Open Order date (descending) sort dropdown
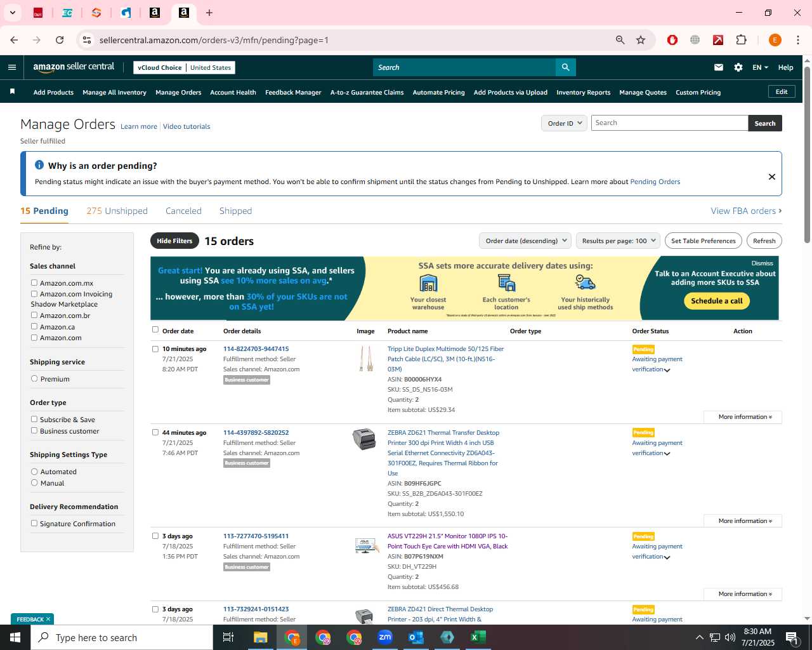Viewport: 812px width, 650px height. tap(525, 241)
